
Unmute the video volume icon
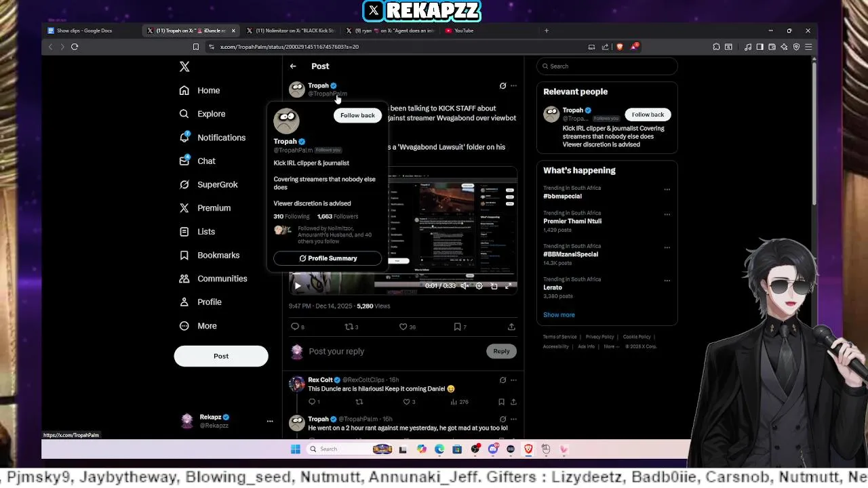pos(465,286)
